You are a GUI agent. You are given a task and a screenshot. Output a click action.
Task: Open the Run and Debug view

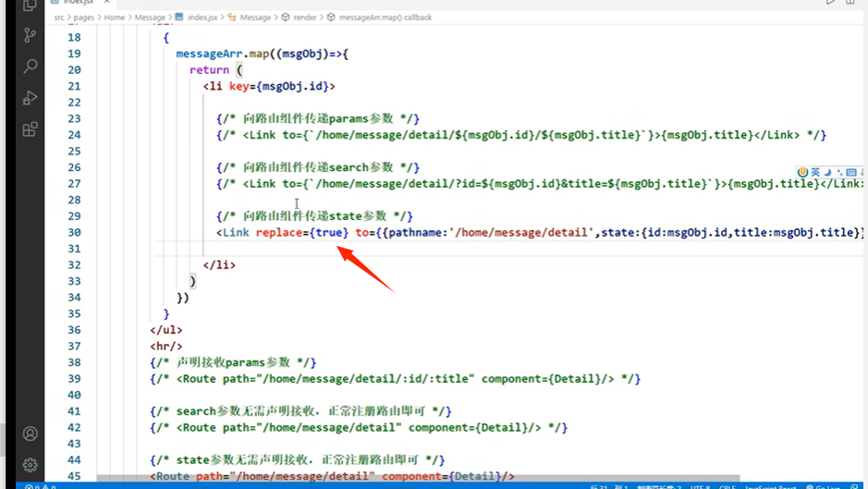pos(30,98)
